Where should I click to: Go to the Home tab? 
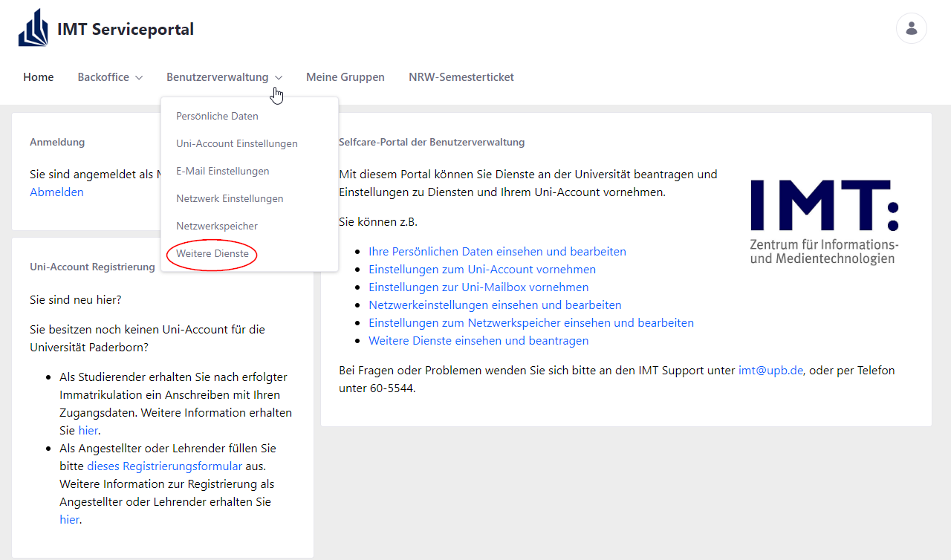pos(39,77)
